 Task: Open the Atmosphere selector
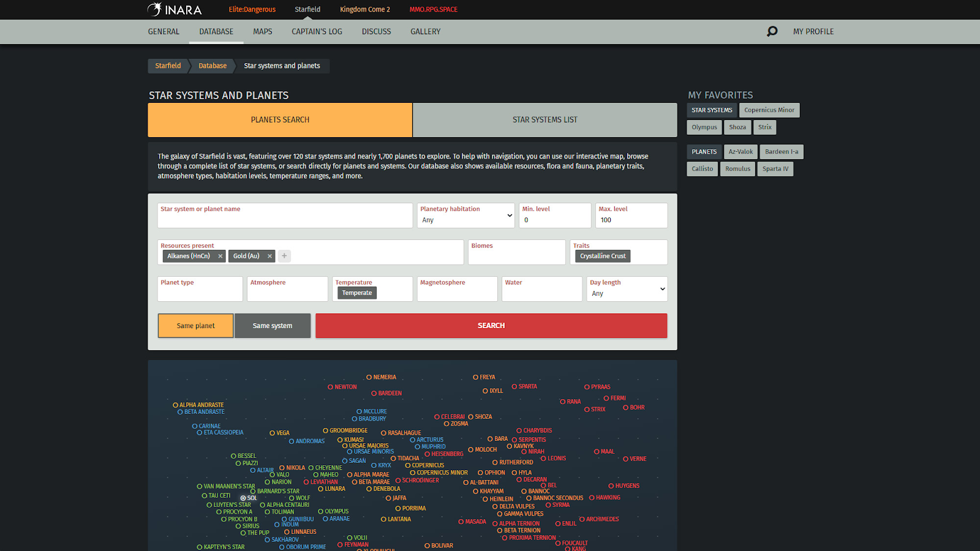pos(287,289)
